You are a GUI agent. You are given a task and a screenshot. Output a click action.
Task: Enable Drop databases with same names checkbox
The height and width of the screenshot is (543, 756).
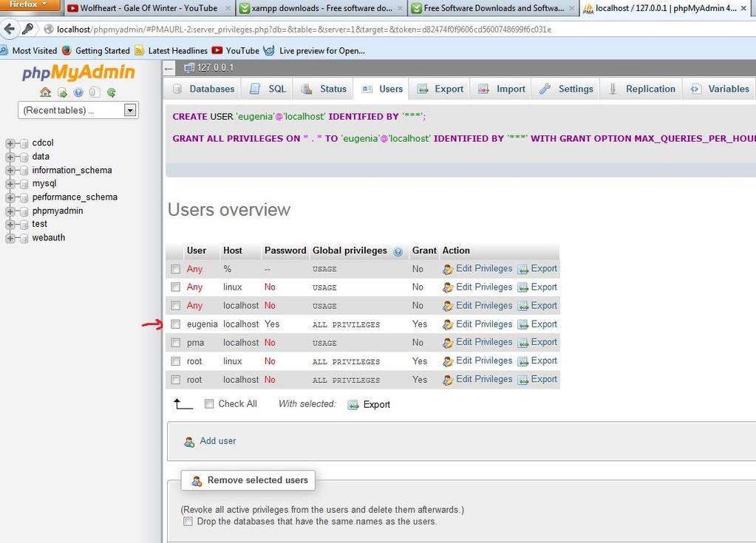pos(188,522)
